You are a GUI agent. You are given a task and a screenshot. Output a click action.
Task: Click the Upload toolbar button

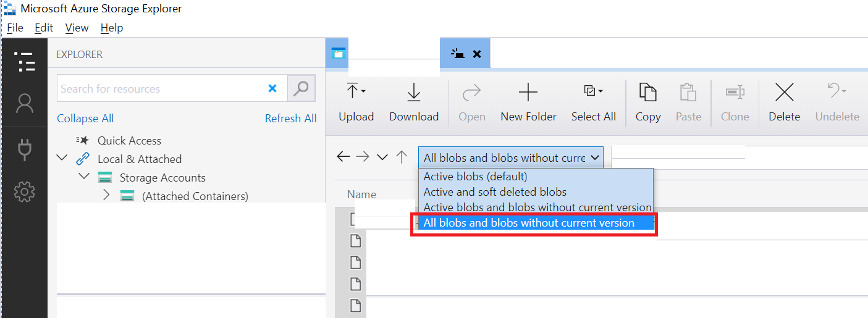[x=356, y=102]
